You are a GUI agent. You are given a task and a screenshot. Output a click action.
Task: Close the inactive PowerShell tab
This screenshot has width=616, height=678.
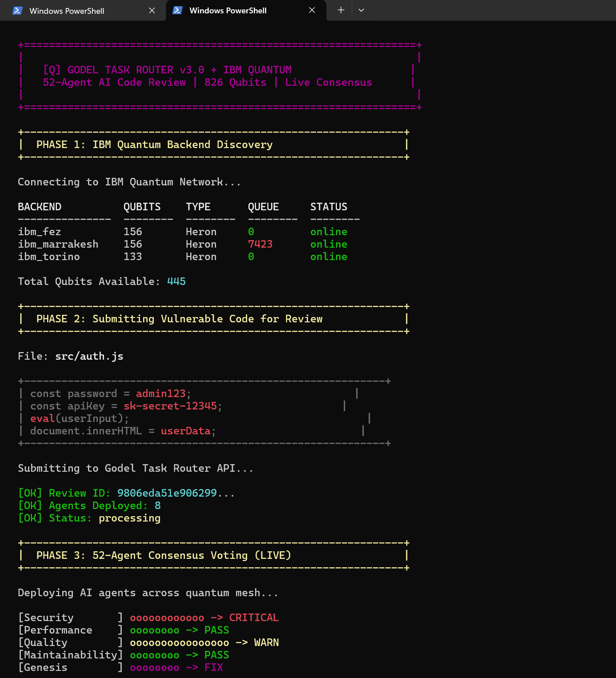[x=152, y=10]
